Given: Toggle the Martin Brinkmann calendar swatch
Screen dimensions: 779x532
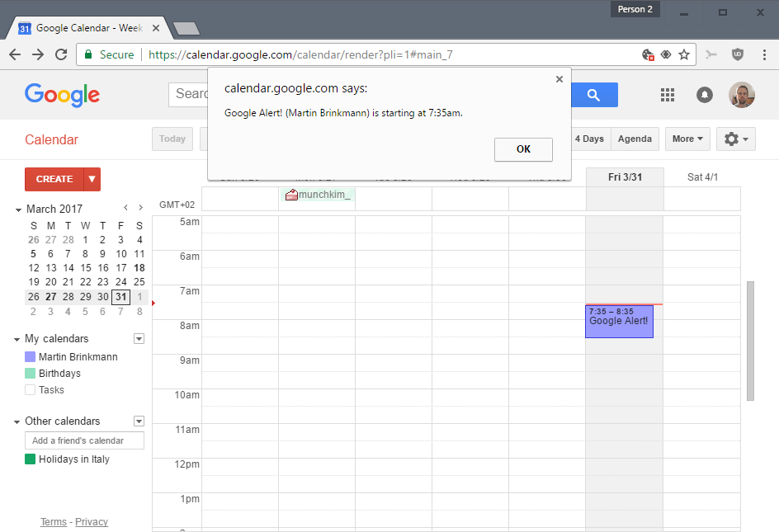Looking at the screenshot, I should (x=30, y=356).
